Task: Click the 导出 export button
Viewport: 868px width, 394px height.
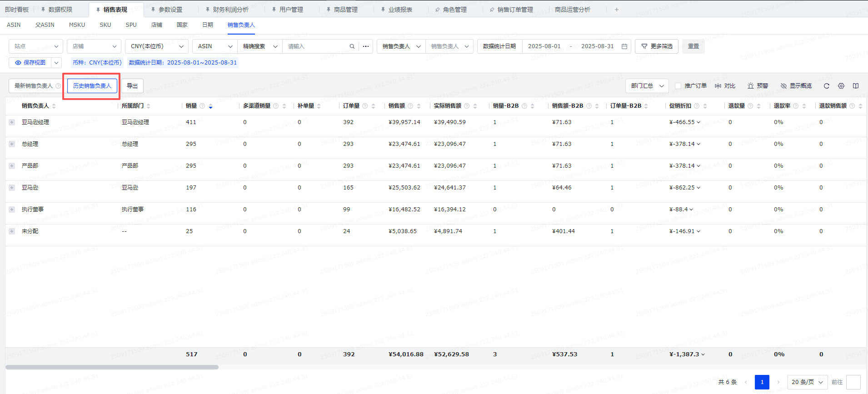Action: click(132, 86)
